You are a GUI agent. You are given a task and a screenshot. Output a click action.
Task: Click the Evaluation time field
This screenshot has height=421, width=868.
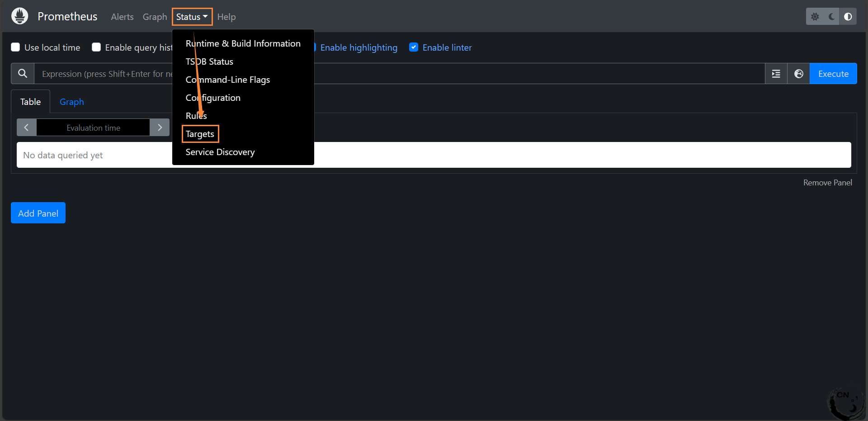(x=93, y=128)
